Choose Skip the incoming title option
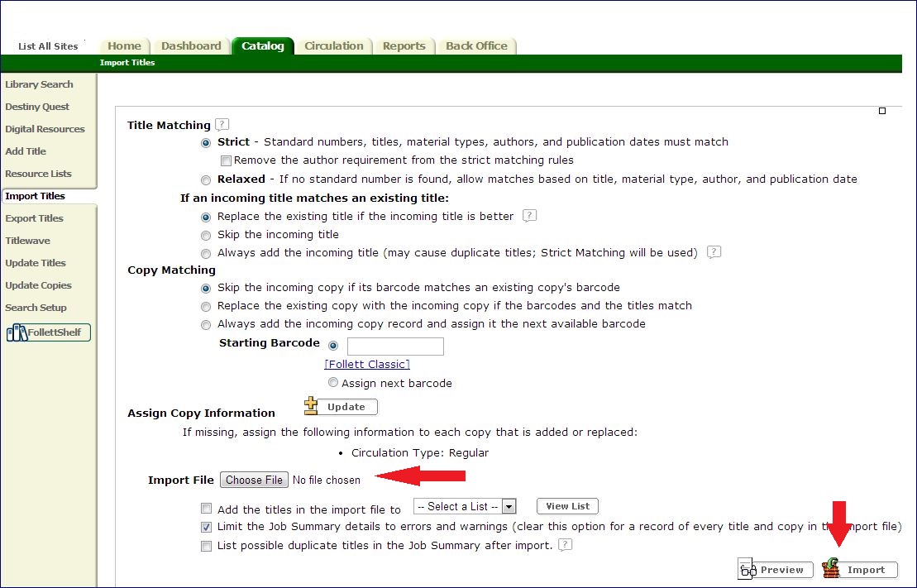The width and height of the screenshot is (917, 588). coord(206,235)
